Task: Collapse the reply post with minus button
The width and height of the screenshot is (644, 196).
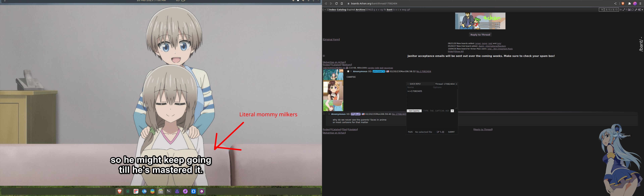Action: point(324,114)
